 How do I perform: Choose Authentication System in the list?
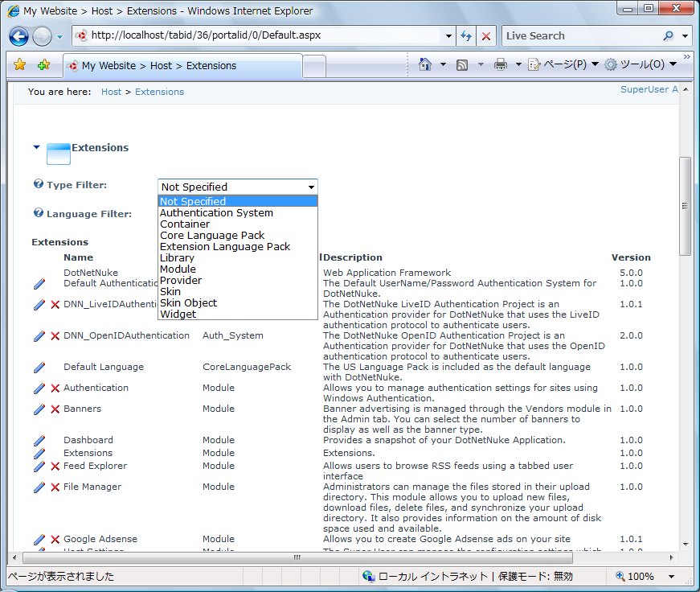click(x=238, y=213)
